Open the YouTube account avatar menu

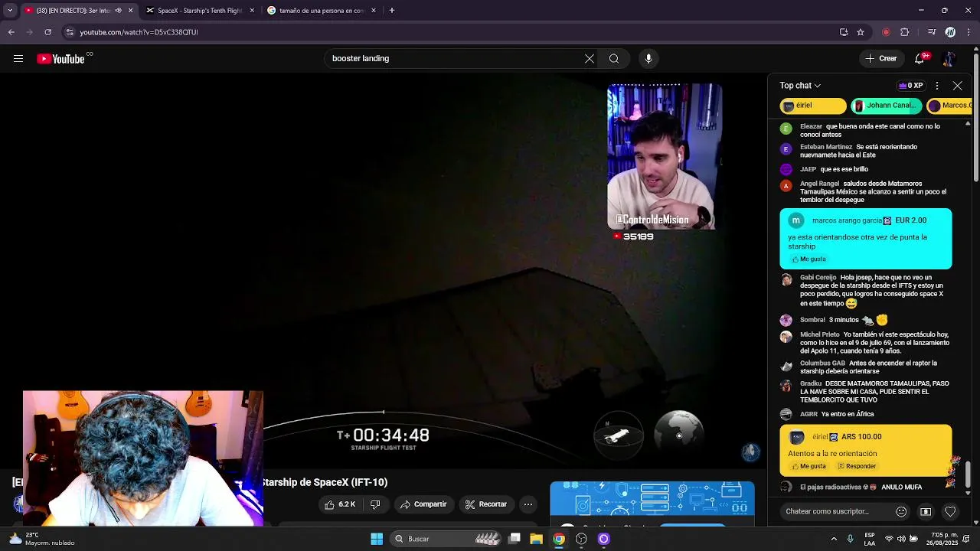coord(949,59)
